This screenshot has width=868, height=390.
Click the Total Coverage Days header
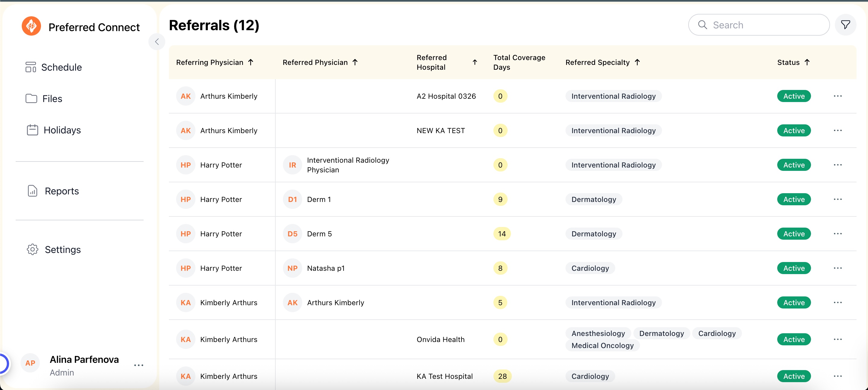[x=519, y=62]
